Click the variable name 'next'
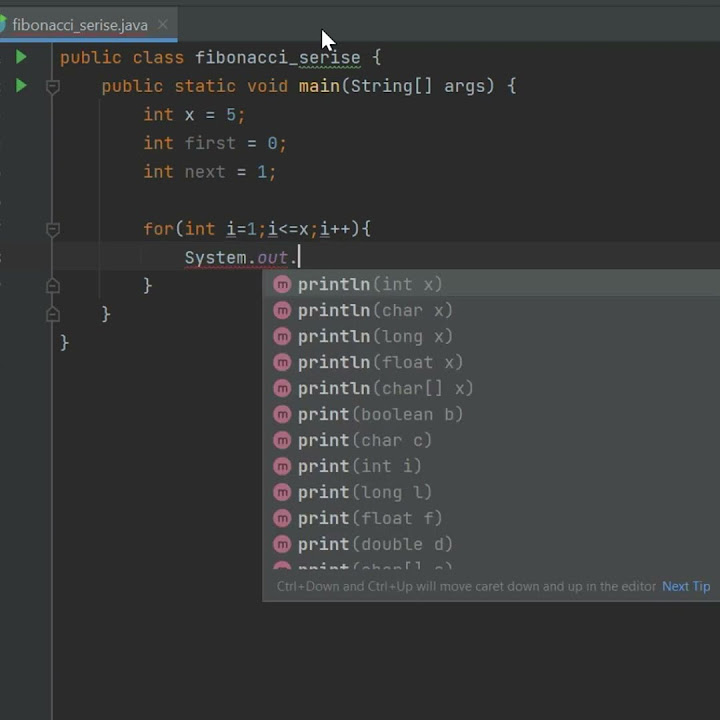 point(205,172)
